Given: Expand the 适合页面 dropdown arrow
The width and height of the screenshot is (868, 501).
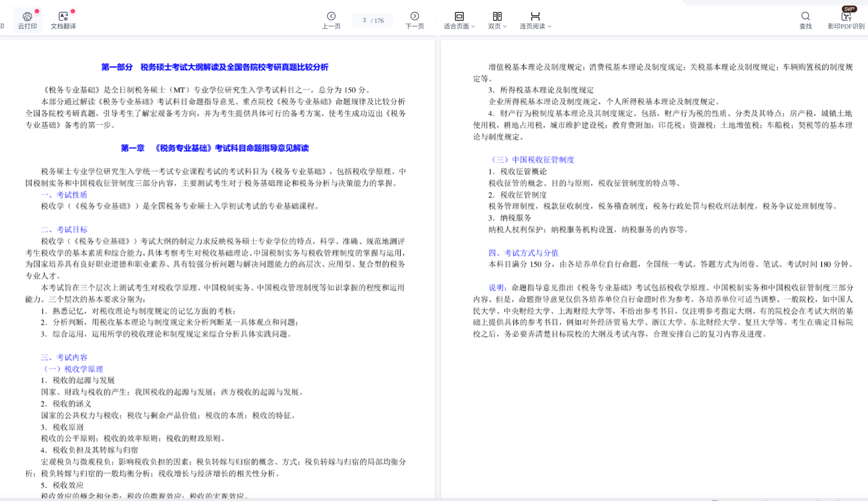Looking at the screenshot, I should (473, 26).
